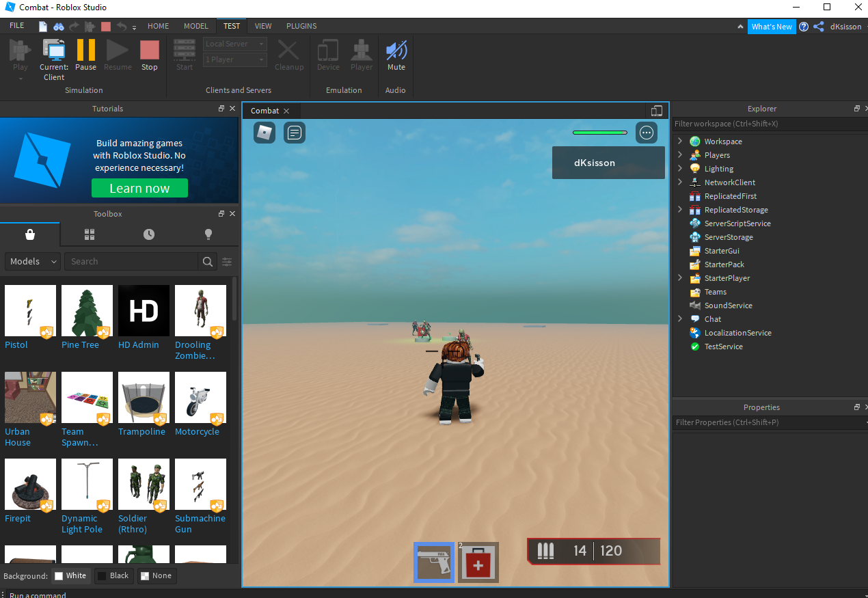Open Find with the binoculars icon
The width and height of the screenshot is (868, 598).
pos(59,27)
